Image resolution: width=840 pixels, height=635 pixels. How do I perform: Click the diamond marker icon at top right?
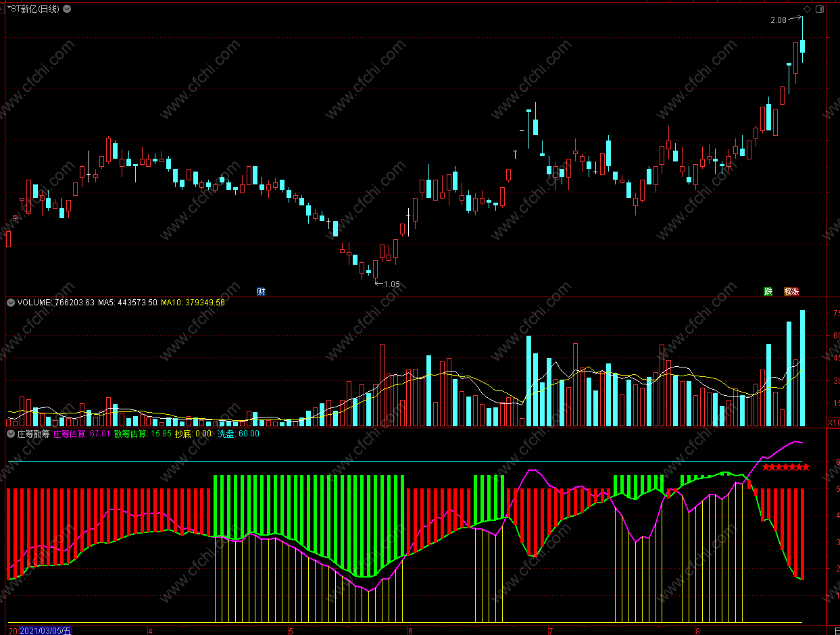pos(806,9)
